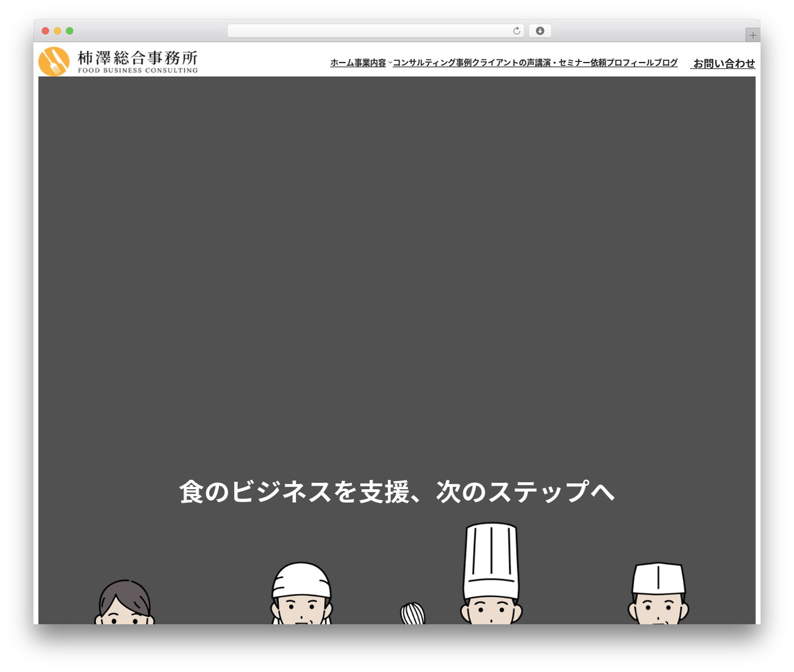This screenshot has height=672, width=794.
Task: Open the 事業内容 menu item
Action: [370, 63]
